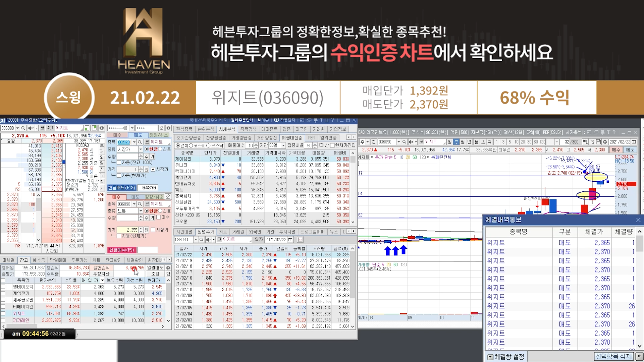644x362 pixels.
Task: Open the settings gear beside the stock name 위지트
Action: tap(101, 128)
